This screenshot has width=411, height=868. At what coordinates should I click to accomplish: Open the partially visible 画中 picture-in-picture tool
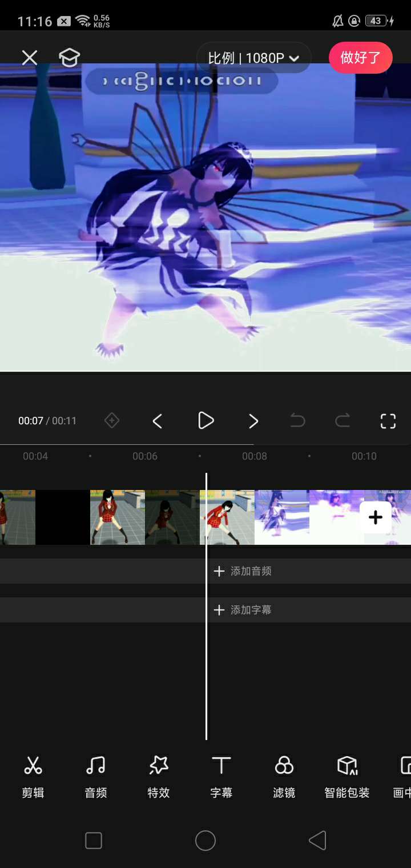pyautogui.click(x=402, y=777)
